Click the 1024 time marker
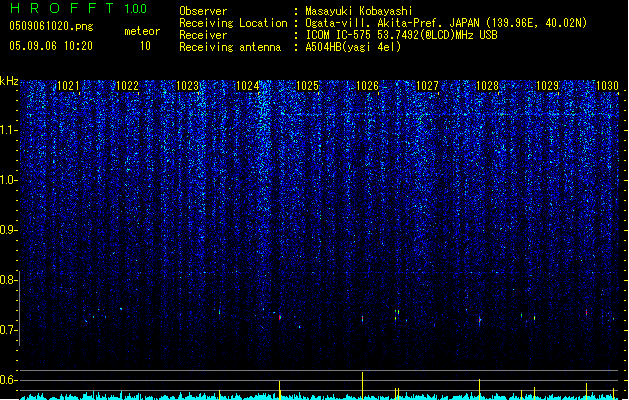This screenshot has height=400, width=629. [x=248, y=85]
